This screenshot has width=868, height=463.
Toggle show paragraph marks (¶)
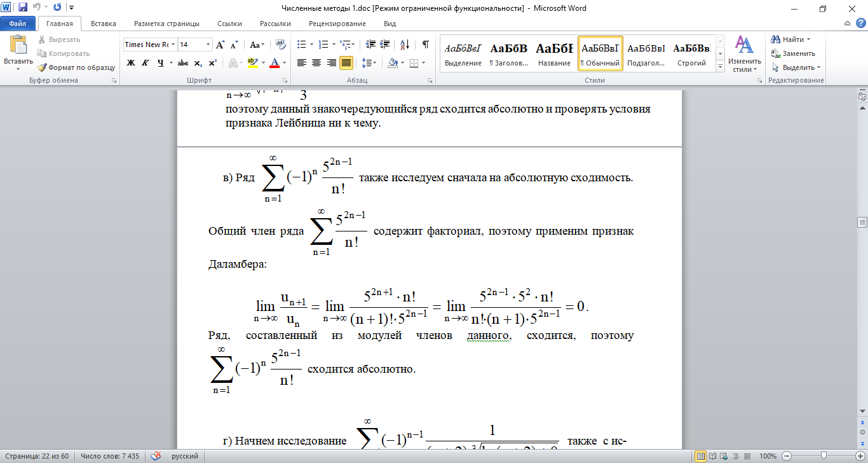425,45
